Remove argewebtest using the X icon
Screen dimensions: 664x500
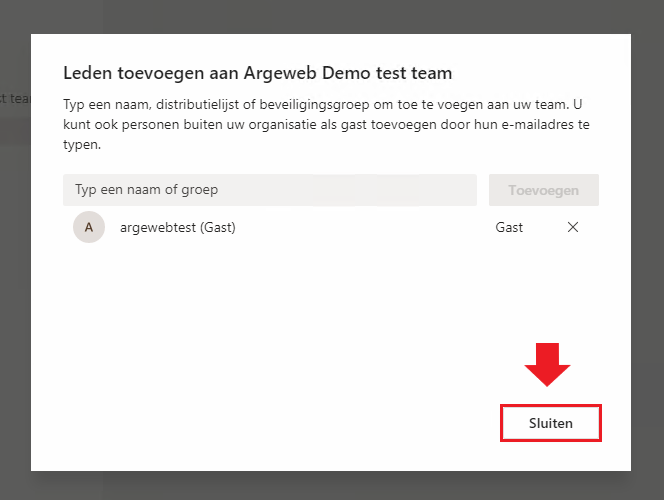point(573,227)
